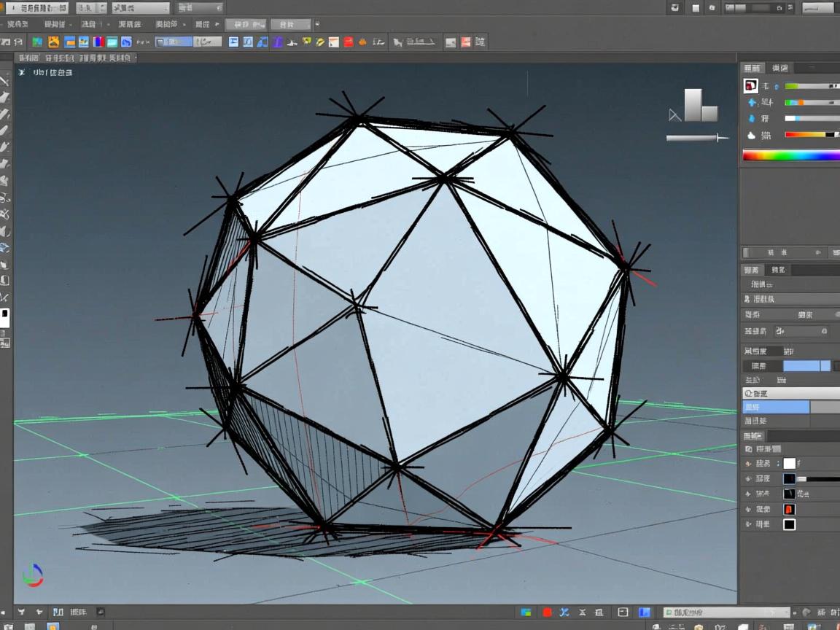Open the first item in the menu bar
This screenshot has height=630, width=840.
19,24
